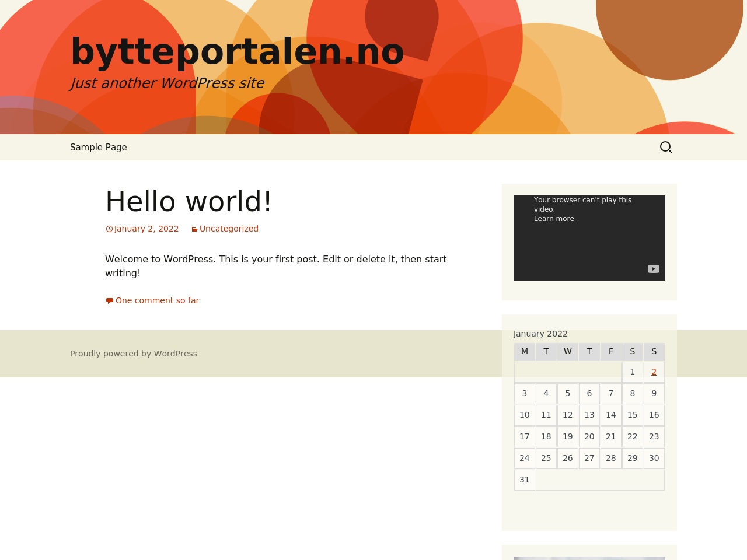Viewport: 747px width, 560px height.
Task: Select calendar day 4
Action: point(546,393)
